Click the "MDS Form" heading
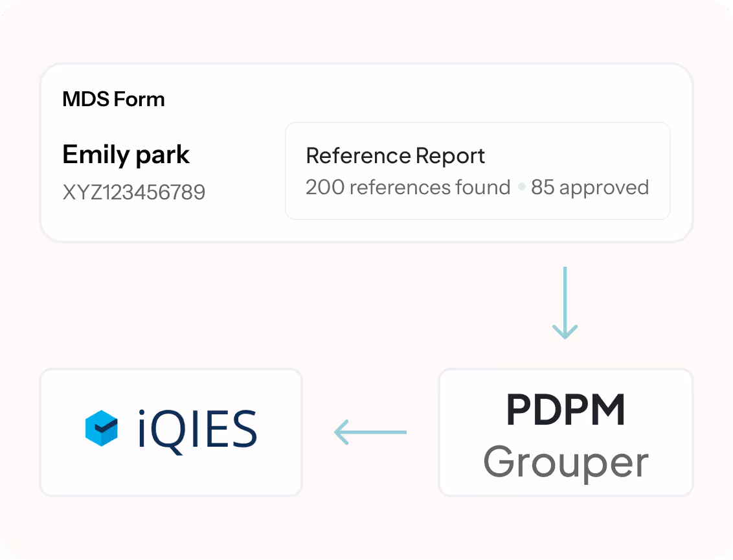733x560 pixels. (113, 99)
